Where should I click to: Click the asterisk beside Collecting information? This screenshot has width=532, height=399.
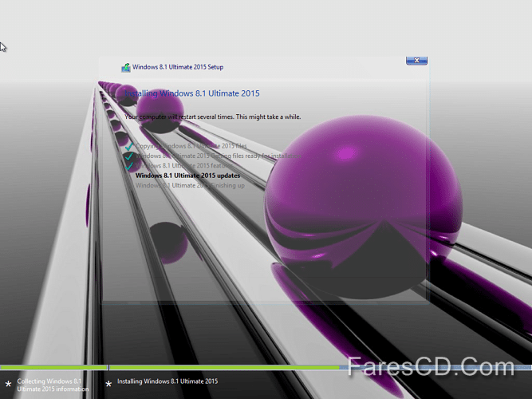9,385
